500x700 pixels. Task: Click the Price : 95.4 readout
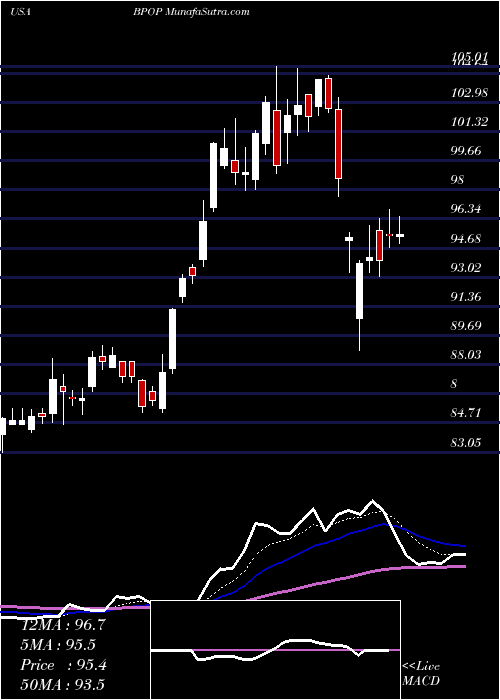coord(63,665)
